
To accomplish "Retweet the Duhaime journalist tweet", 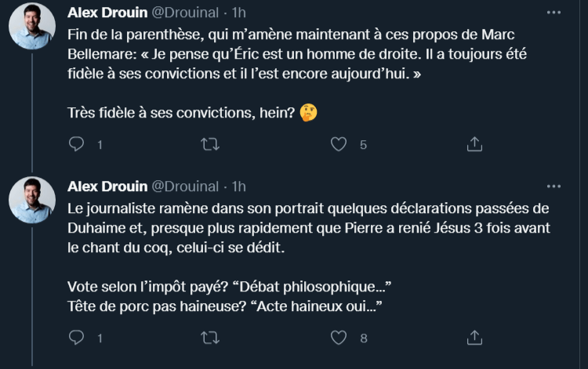I will (x=210, y=338).
